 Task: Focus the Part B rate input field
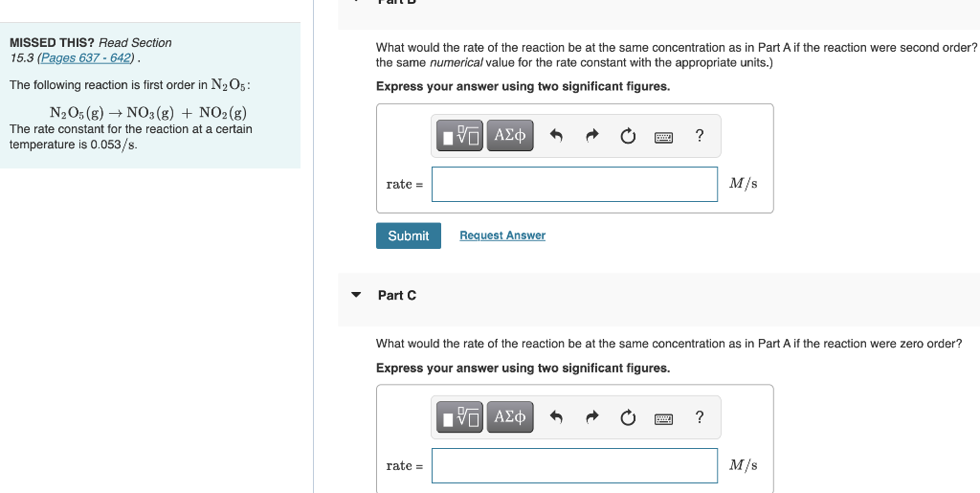pos(574,185)
